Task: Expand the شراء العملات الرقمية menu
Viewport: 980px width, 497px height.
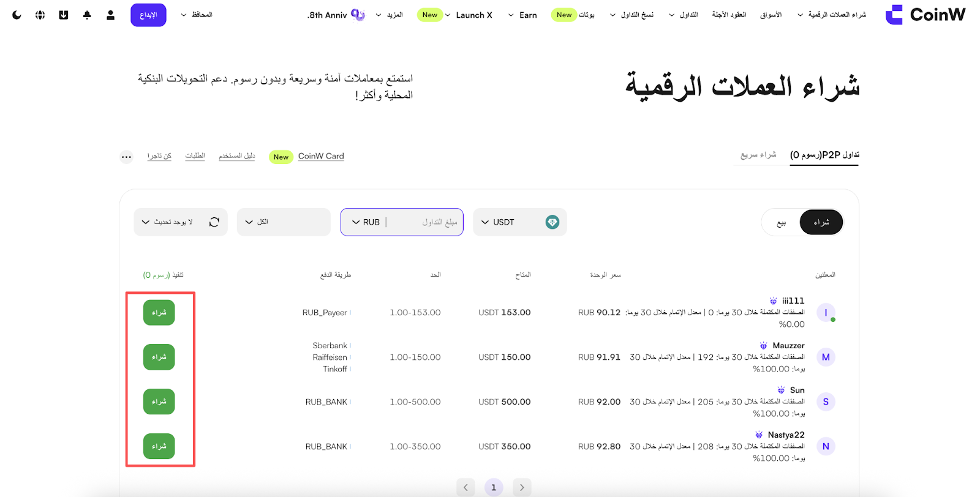Action: coord(832,15)
